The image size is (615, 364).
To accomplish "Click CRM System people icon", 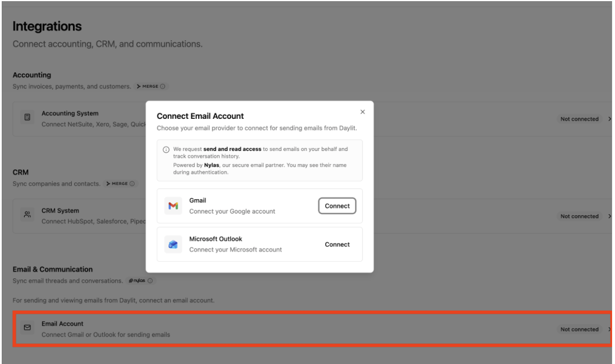I will pyautogui.click(x=27, y=214).
